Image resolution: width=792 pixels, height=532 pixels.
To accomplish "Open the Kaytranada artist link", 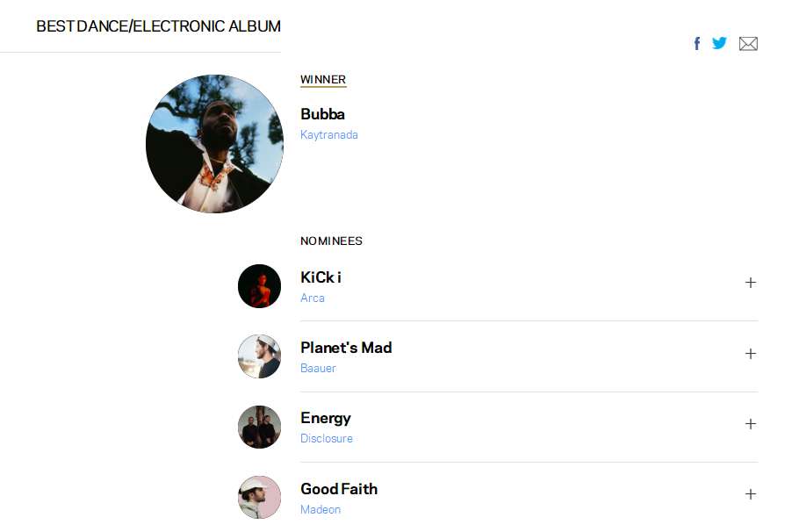I will tap(329, 135).
